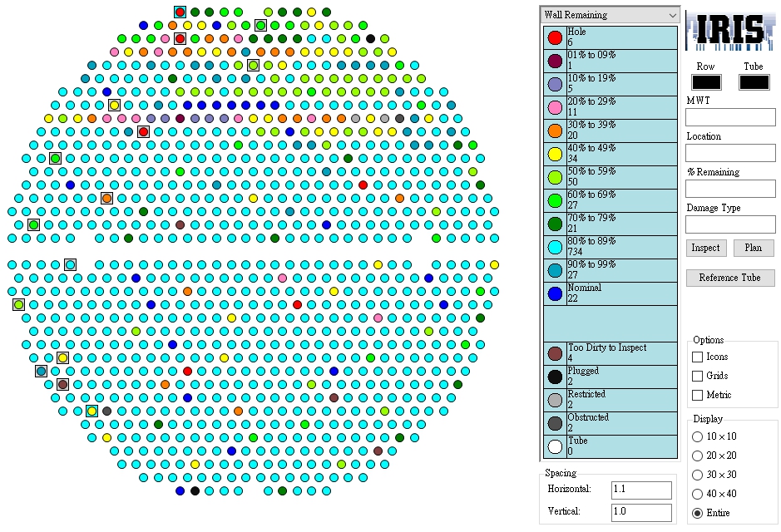Pick the dark green 70% to 79% swatch
Viewport: 781px width, 532px height.
coord(555,224)
